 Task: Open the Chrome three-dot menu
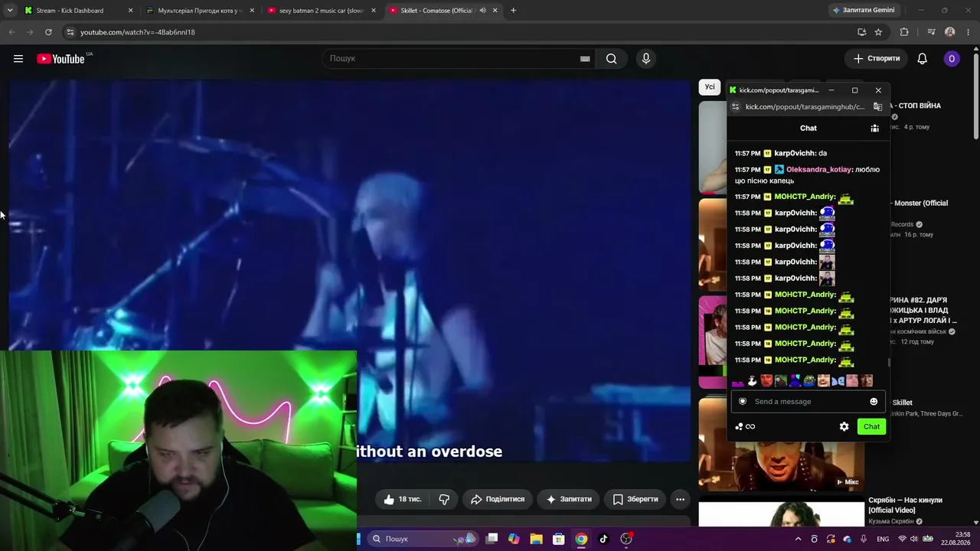click(x=969, y=32)
